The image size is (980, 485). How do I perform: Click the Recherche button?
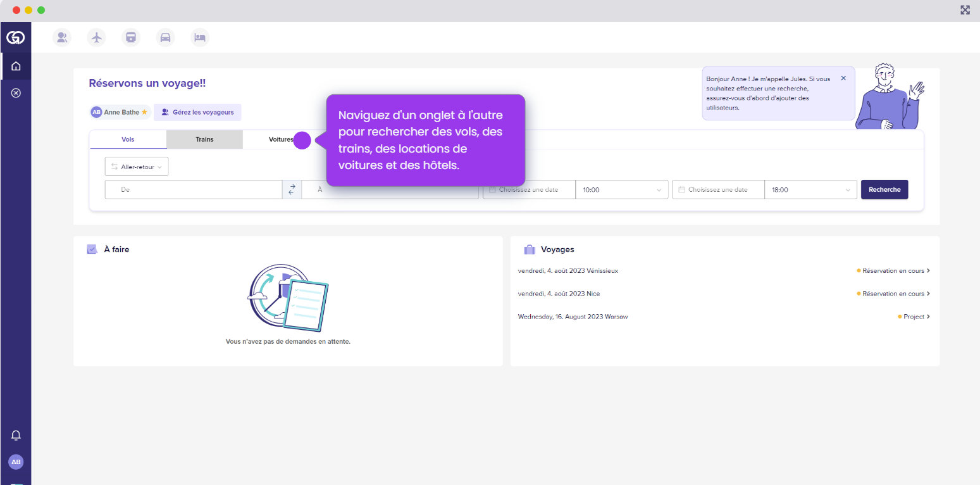pyautogui.click(x=884, y=189)
